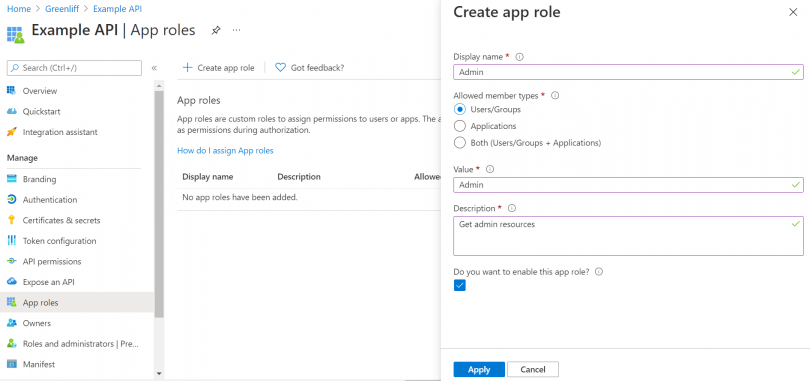The image size is (810, 381).
Task: Click Got feedback? toolbar button
Action: [x=309, y=68]
